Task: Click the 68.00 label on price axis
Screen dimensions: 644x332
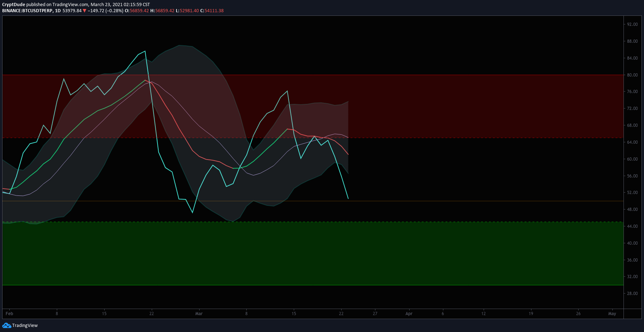Action: [632, 125]
